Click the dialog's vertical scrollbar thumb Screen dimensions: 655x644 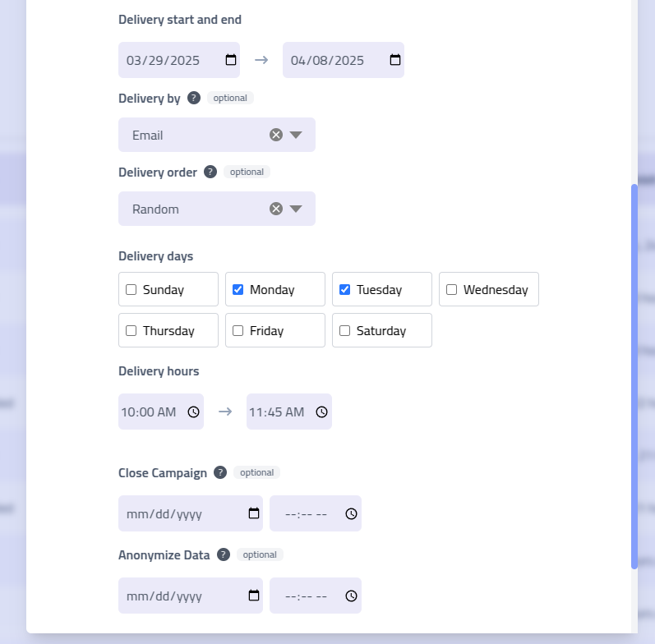(634, 376)
